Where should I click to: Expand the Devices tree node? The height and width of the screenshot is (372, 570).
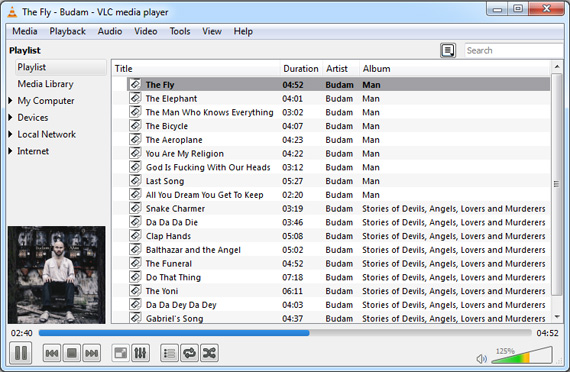tap(11, 117)
